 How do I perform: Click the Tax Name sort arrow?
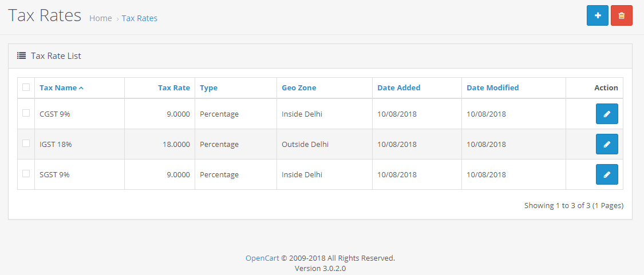pos(81,88)
